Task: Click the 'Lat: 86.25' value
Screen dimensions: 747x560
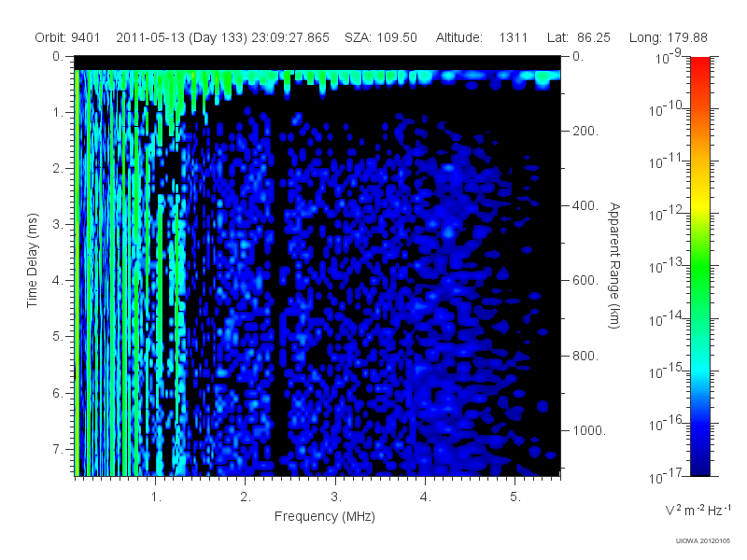Action: point(578,37)
